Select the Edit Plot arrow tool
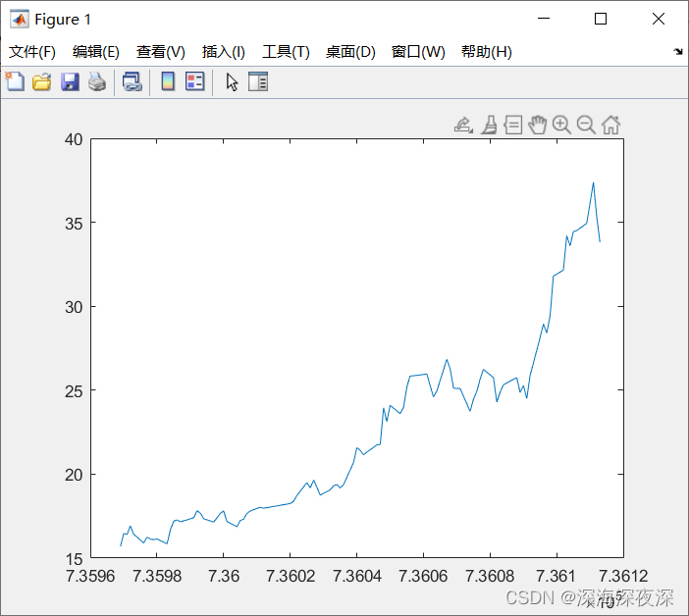 point(232,82)
